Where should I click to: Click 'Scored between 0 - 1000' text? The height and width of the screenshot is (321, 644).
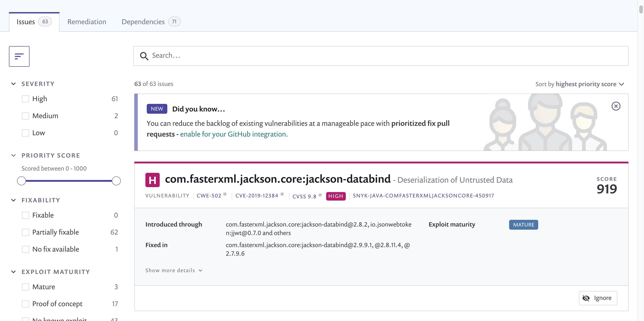(x=54, y=168)
